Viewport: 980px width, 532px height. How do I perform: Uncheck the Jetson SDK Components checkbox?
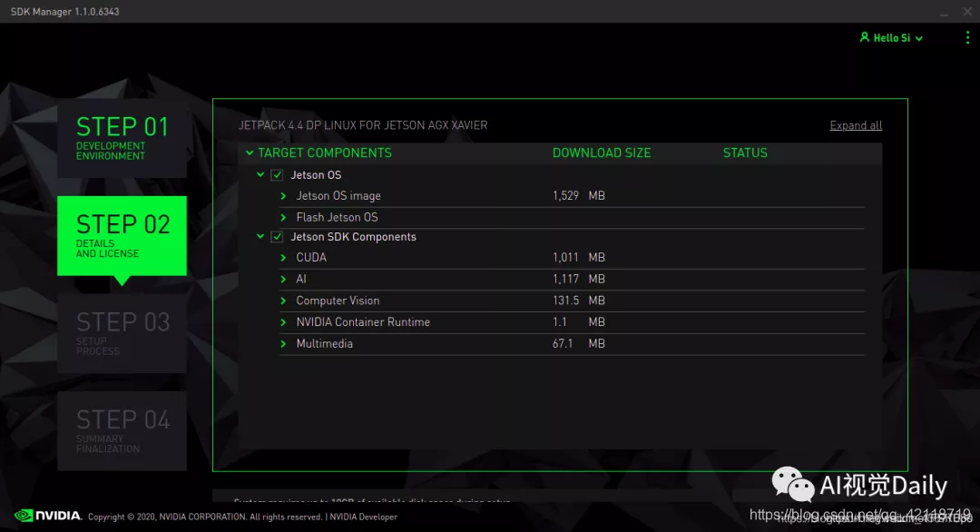pyautogui.click(x=277, y=237)
